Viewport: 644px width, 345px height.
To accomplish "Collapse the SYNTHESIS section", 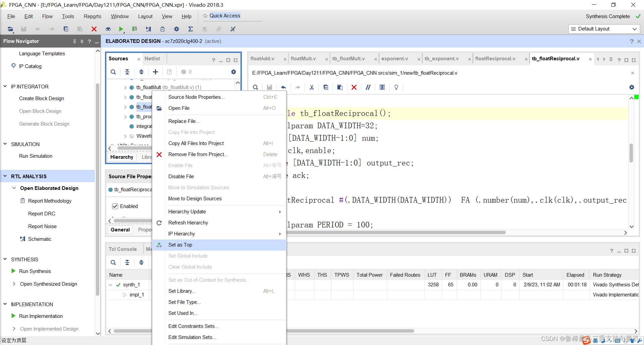I will 5,259.
